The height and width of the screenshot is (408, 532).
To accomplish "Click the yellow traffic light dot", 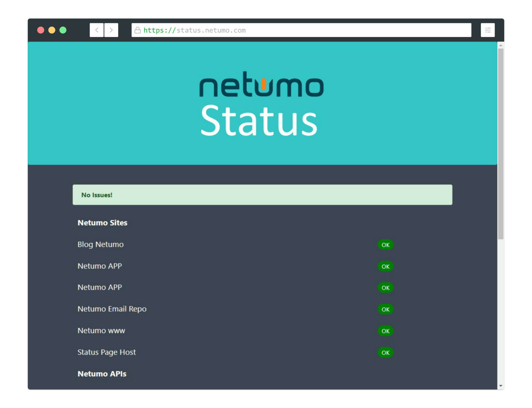I will click(52, 30).
